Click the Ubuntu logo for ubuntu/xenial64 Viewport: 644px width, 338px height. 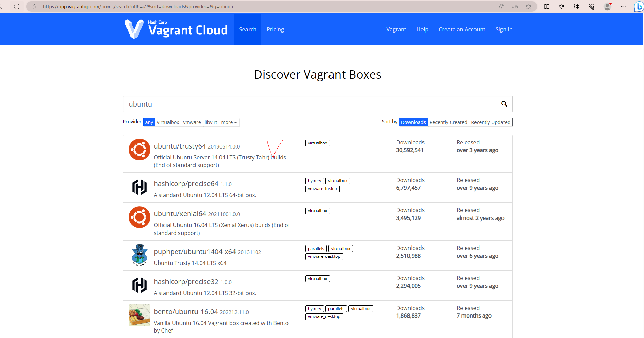click(139, 217)
